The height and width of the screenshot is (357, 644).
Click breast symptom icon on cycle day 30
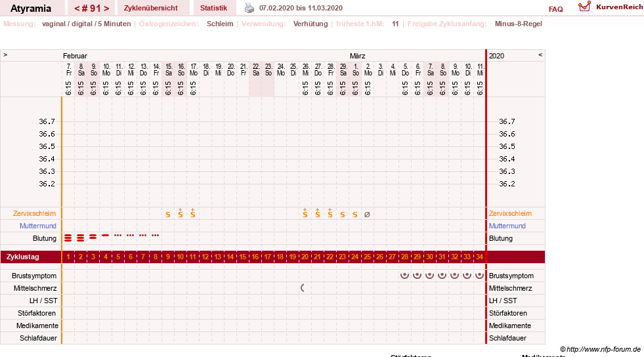429,276
